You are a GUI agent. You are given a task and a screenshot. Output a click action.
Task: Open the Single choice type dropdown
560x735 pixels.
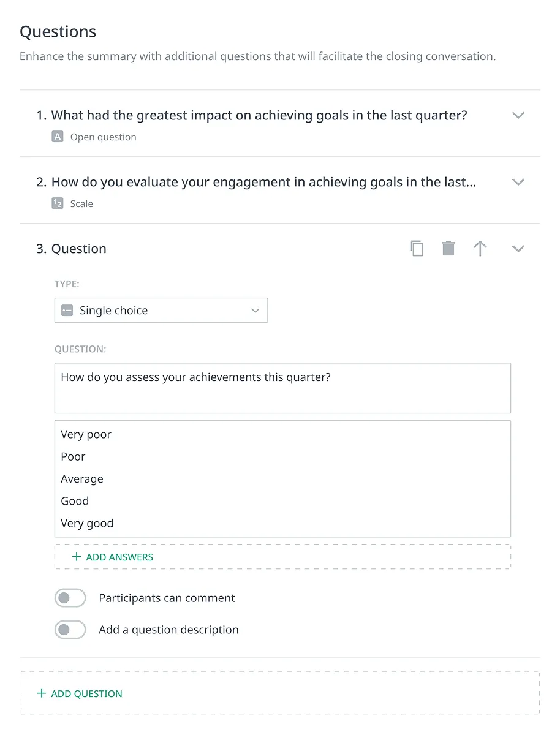161,311
